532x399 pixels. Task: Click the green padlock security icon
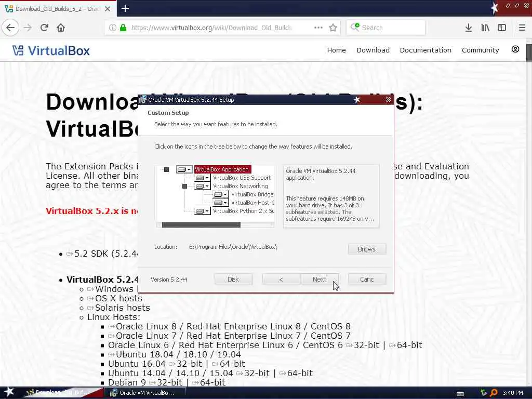pos(123,28)
